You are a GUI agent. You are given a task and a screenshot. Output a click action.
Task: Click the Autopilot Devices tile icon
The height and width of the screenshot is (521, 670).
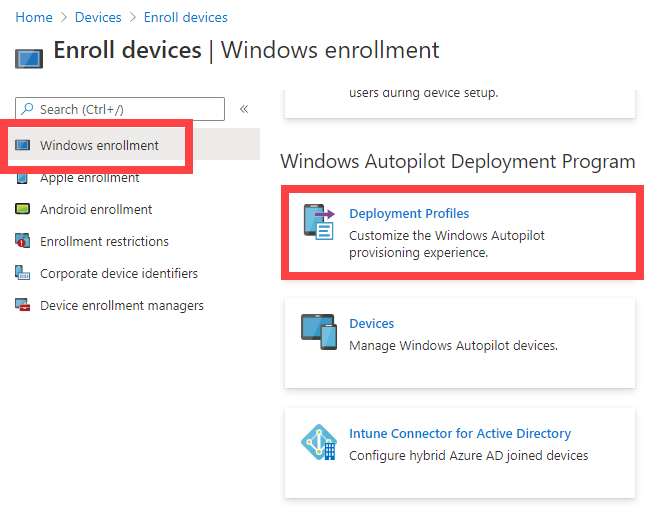(320, 331)
